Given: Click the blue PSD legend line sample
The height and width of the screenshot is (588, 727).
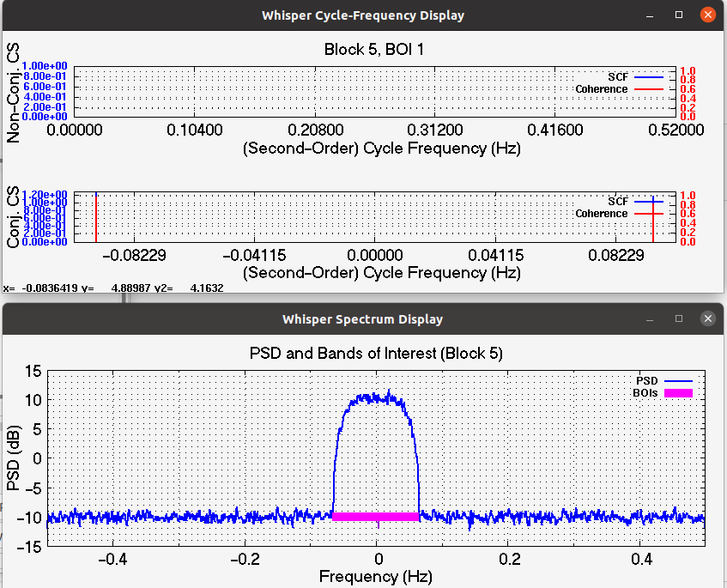Looking at the screenshot, I should pyautogui.click(x=677, y=380).
